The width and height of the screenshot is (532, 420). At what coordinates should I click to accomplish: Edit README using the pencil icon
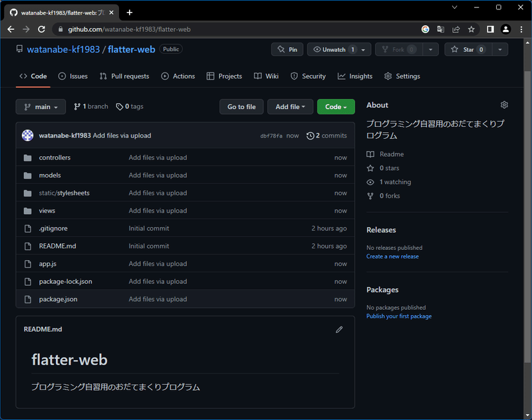tap(339, 330)
